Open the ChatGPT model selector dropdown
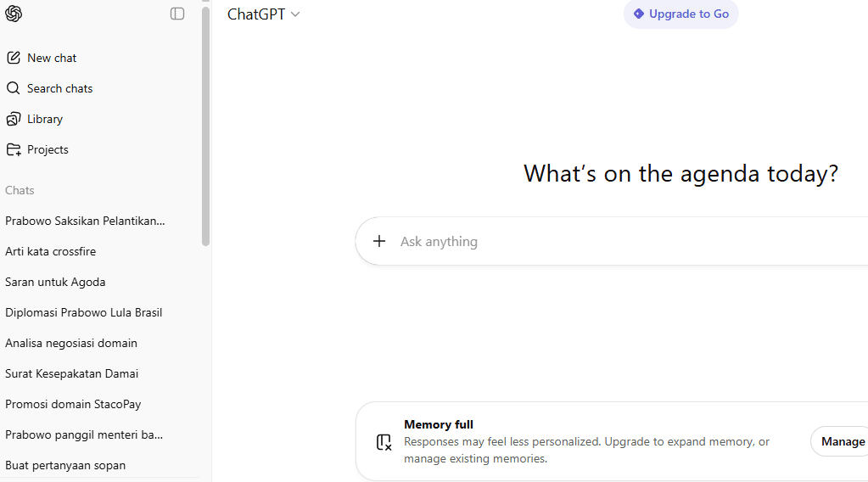The width and height of the screenshot is (868, 482). pos(264,14)
